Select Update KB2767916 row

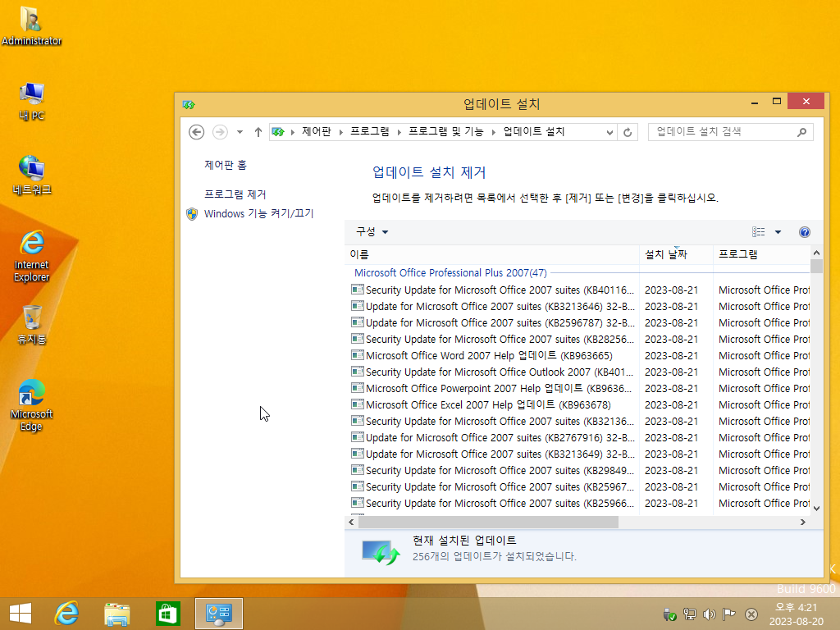(x=580, y=438)
